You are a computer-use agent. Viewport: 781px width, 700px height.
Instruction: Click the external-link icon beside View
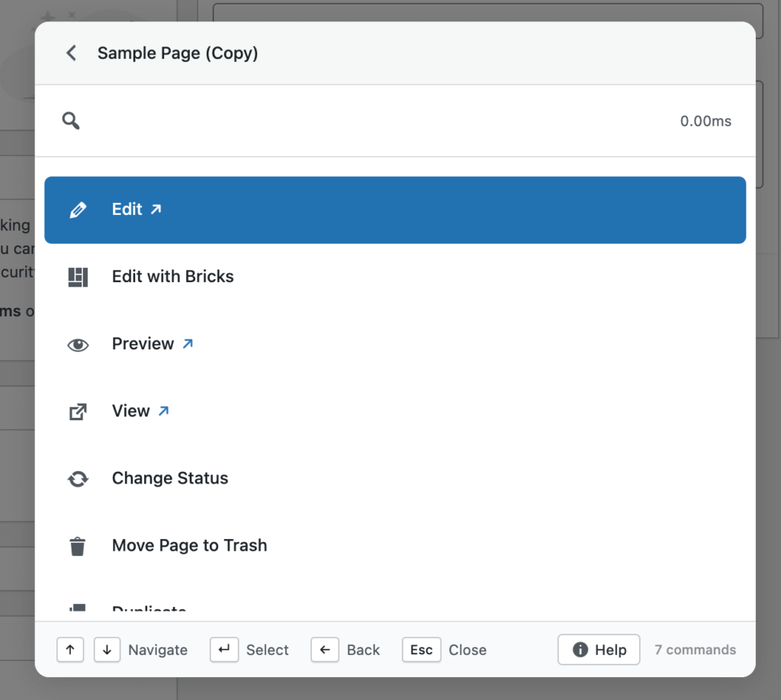tap(79, 411)
